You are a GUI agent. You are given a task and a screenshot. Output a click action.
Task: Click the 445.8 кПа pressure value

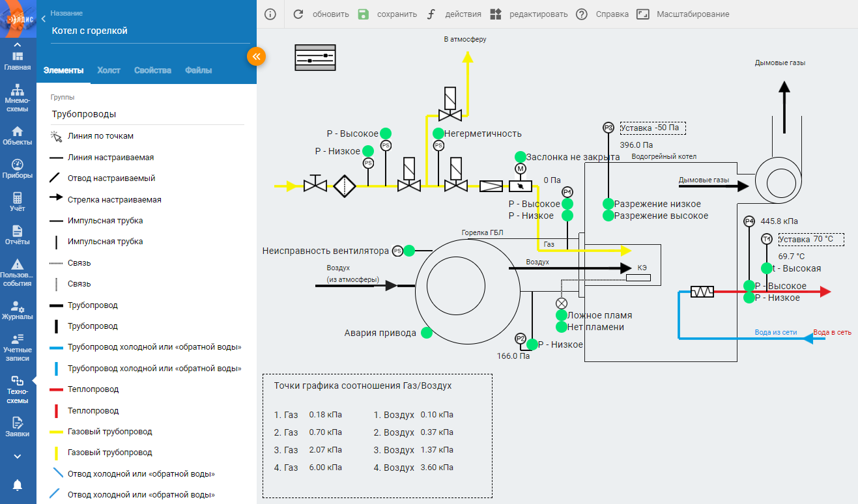779,221
